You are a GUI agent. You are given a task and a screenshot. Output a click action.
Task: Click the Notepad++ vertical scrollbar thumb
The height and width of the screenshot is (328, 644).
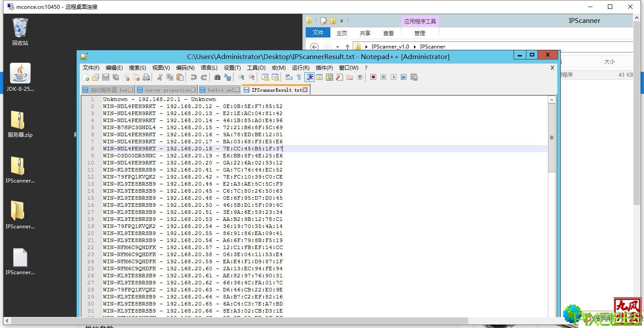551,138
